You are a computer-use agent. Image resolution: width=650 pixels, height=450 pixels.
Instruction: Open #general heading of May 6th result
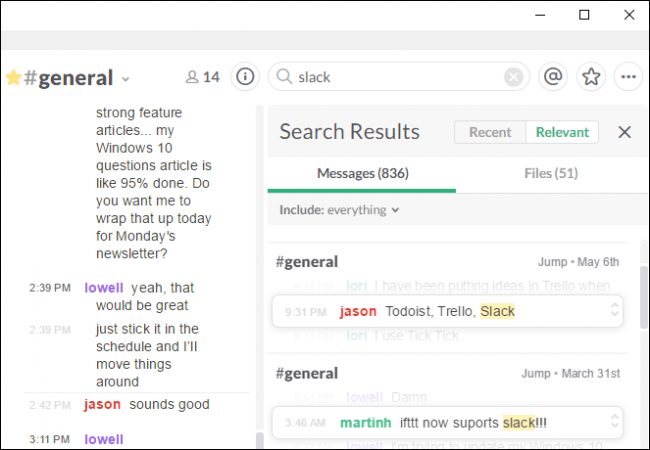tap(307, 262)
